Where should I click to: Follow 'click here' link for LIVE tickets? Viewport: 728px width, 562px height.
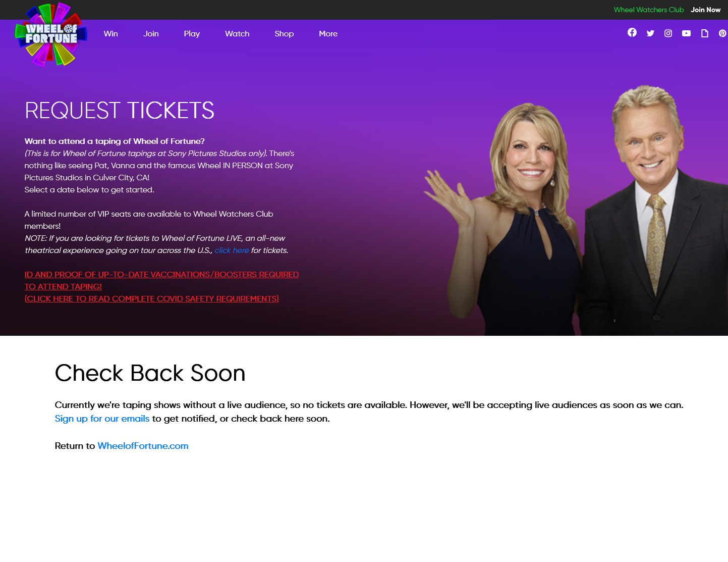coord(232,250)
